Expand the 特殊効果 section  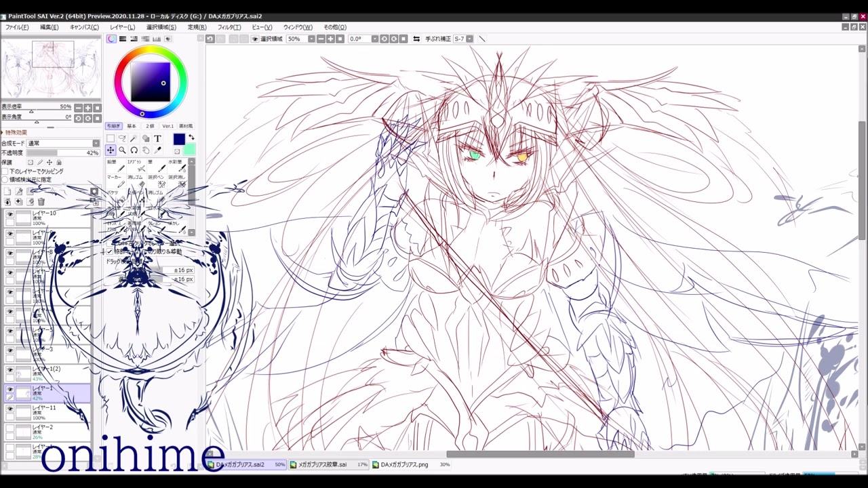(15, 132)
